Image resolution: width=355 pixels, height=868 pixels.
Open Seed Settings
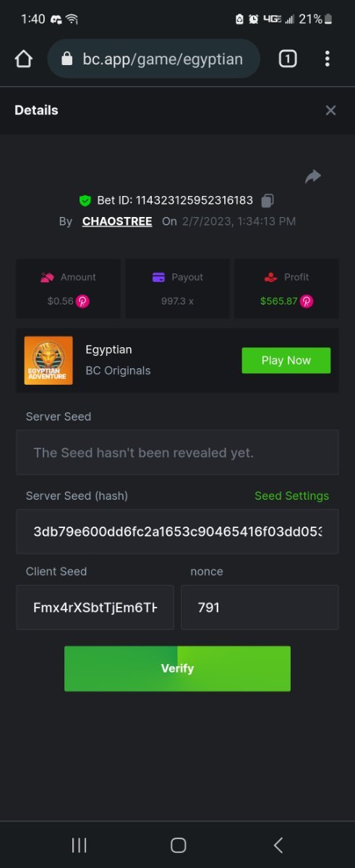point(291,495)
